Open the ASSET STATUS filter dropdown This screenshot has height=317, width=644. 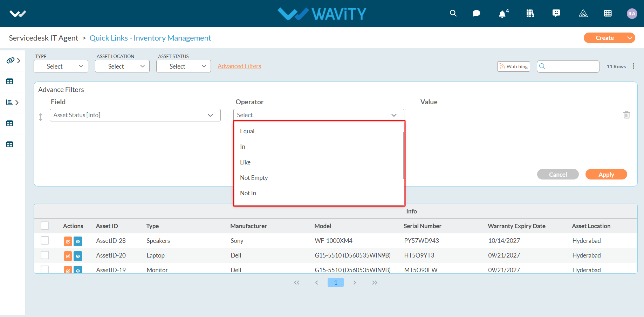[x=184, y=66]
